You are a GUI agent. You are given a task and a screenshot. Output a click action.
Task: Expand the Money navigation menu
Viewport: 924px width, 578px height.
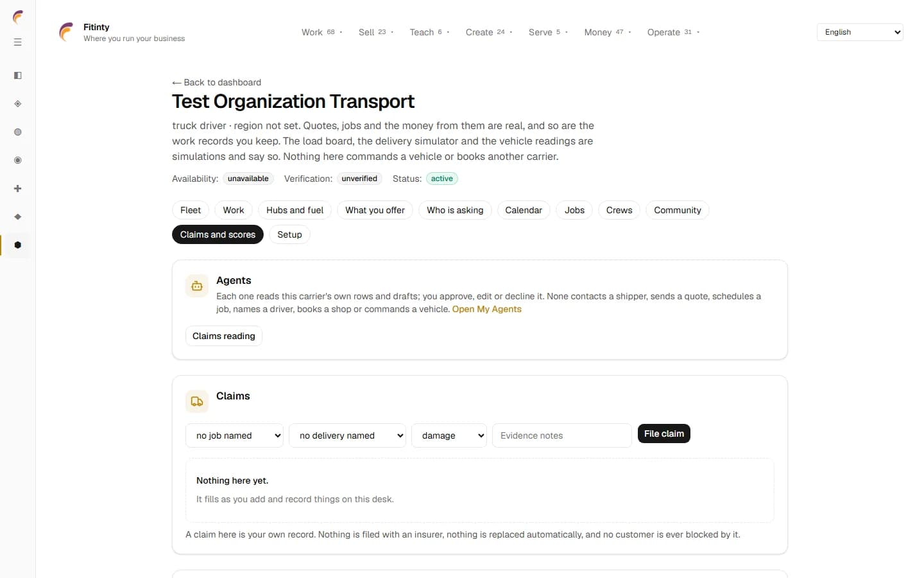tap(608, 32)
